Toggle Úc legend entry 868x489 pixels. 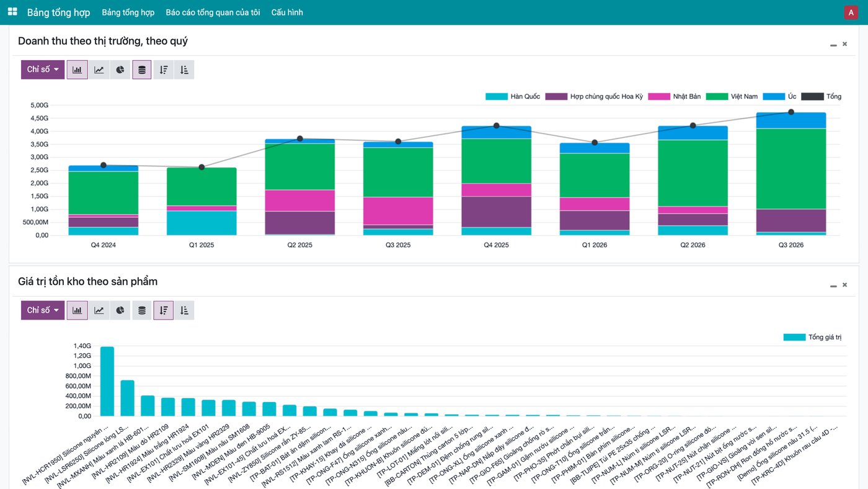click(779, 96)
